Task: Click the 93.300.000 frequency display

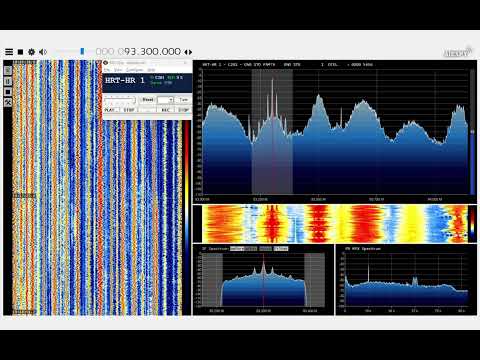Action: (x=138, y=52)
